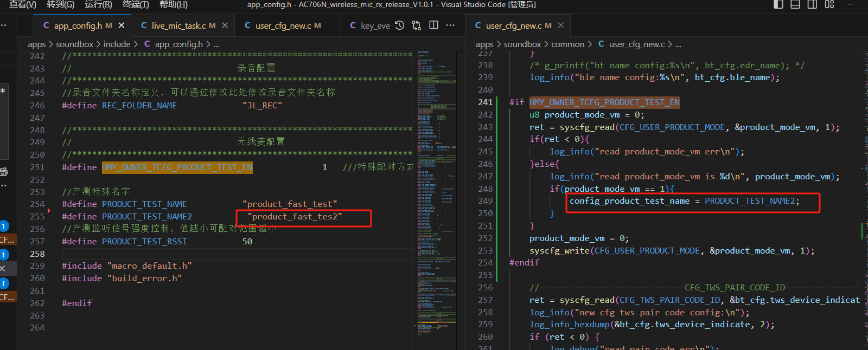Toggle the secondary side bar layout icon

coord(812,4)
